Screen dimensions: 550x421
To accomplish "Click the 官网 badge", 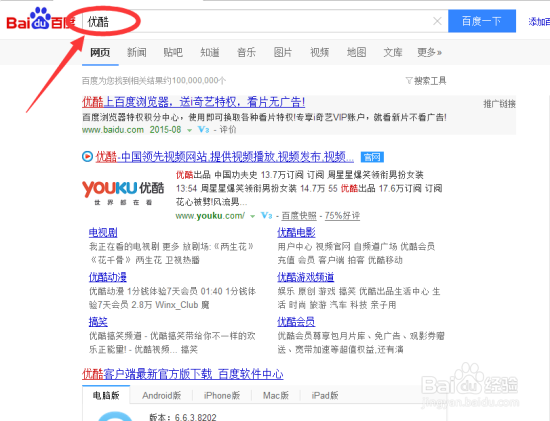I will click(x=372, y=157).
